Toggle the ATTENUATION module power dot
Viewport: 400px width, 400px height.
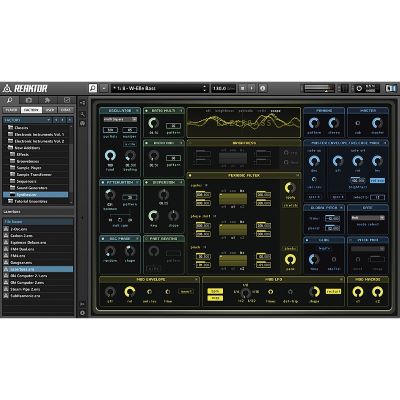pyautogui.click(x=102, y=183)
